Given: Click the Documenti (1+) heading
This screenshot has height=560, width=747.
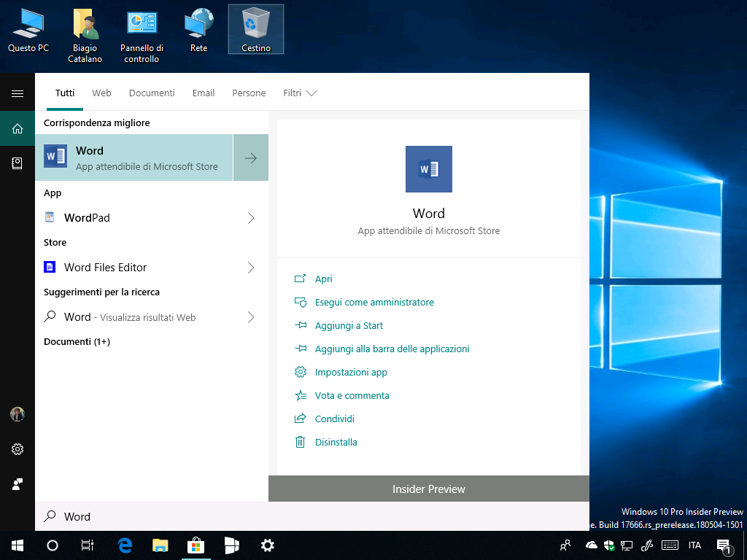Looking at the screenshot, I should click(x=77, y=342).
